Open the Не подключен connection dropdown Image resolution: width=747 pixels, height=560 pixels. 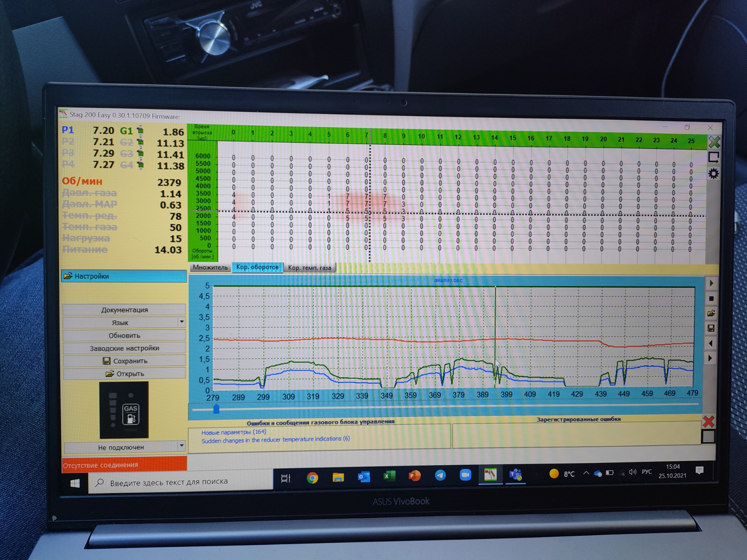tap(181, 446)
